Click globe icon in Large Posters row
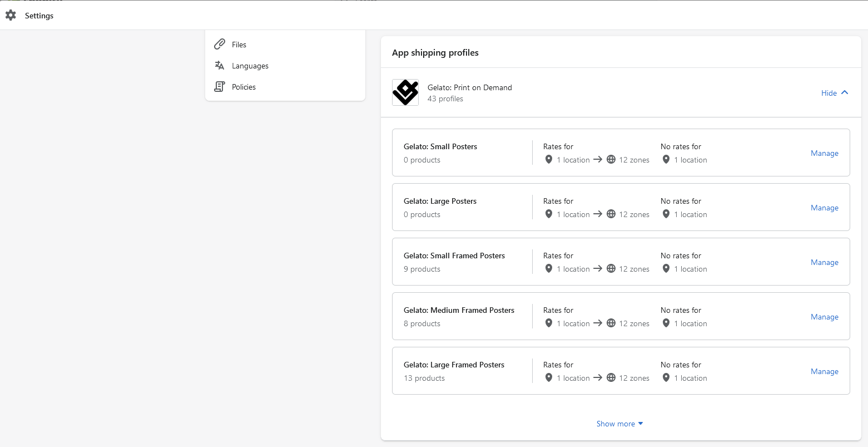 [x=611, y=214]
